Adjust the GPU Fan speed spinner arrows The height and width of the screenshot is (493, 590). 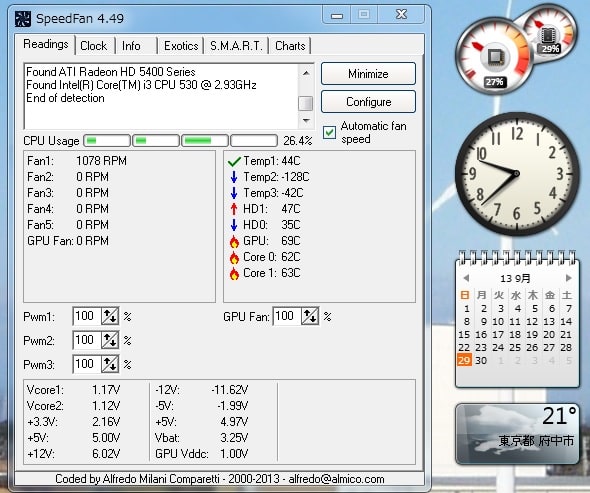coord(310,316)
